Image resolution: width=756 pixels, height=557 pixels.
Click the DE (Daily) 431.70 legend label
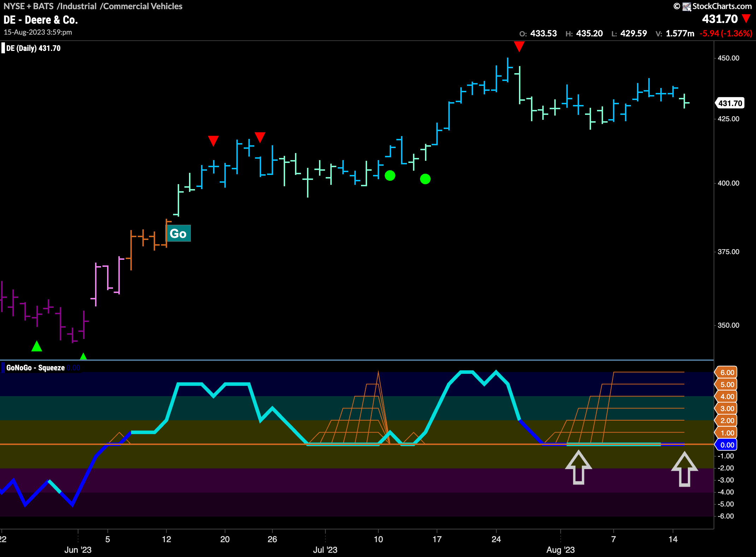(33, 48)
